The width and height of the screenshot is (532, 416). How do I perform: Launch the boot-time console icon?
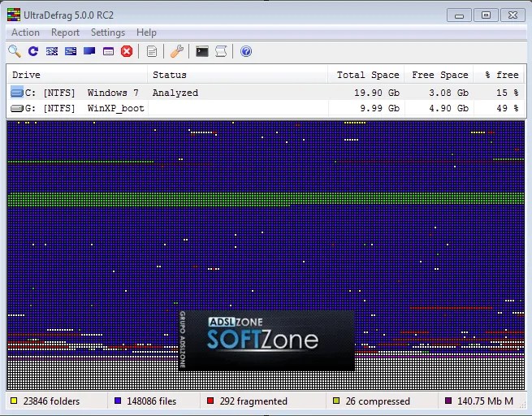[x=202, y=51]
